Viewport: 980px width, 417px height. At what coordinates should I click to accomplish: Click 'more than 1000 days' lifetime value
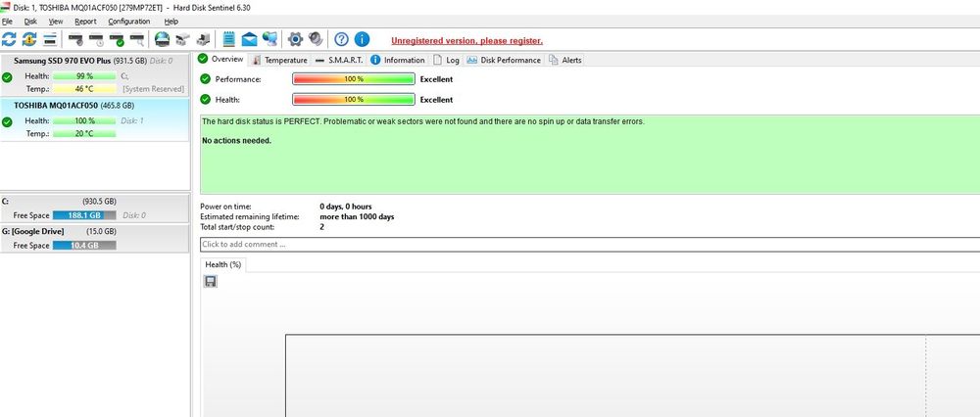[357, 216]
